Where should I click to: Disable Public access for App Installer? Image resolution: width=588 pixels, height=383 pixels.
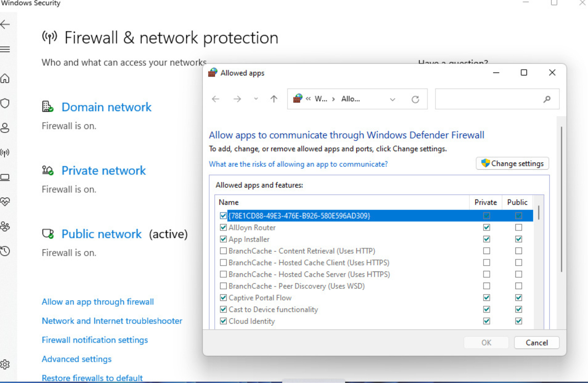(x=518, y=239)
